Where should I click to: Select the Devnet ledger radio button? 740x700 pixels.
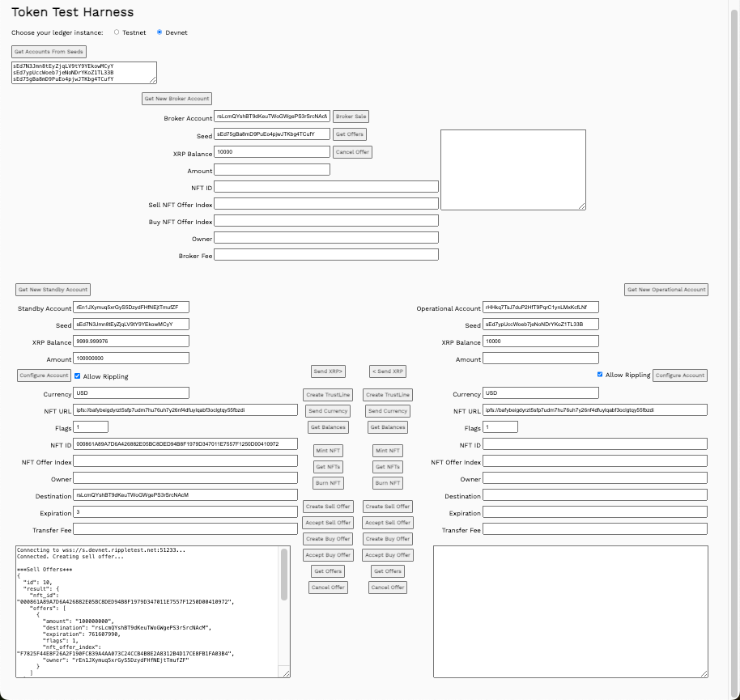click(159, 32)
